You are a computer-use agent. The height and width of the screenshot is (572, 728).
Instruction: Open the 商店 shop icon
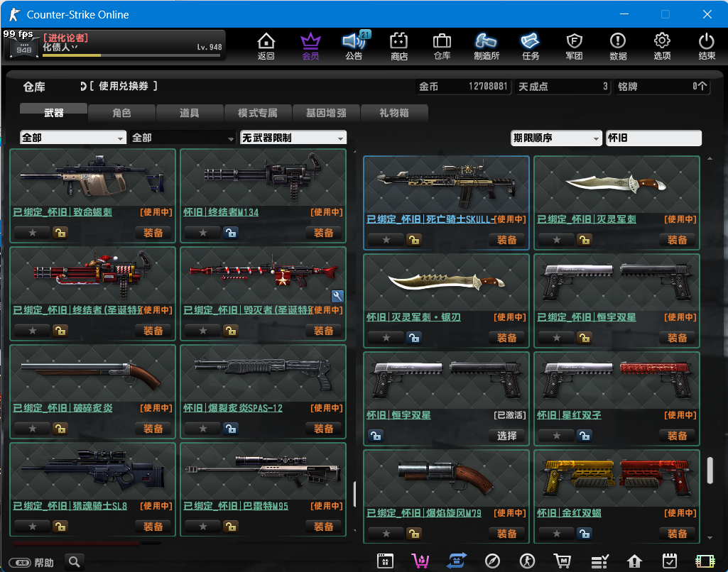399,46
